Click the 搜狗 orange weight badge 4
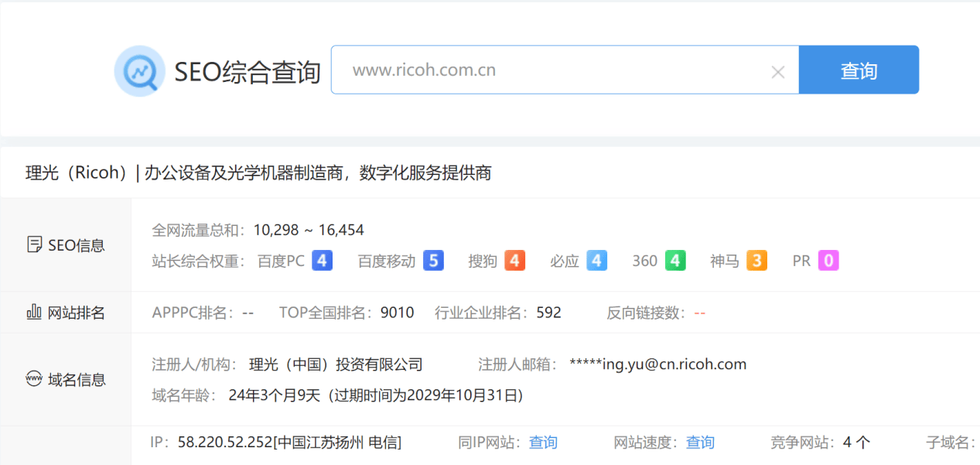 (514, 261)
